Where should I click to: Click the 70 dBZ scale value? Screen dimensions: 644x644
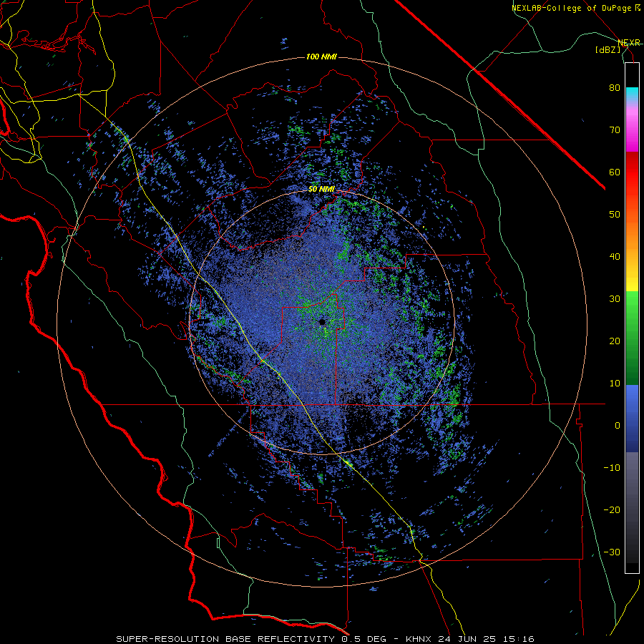pos(615,130)
